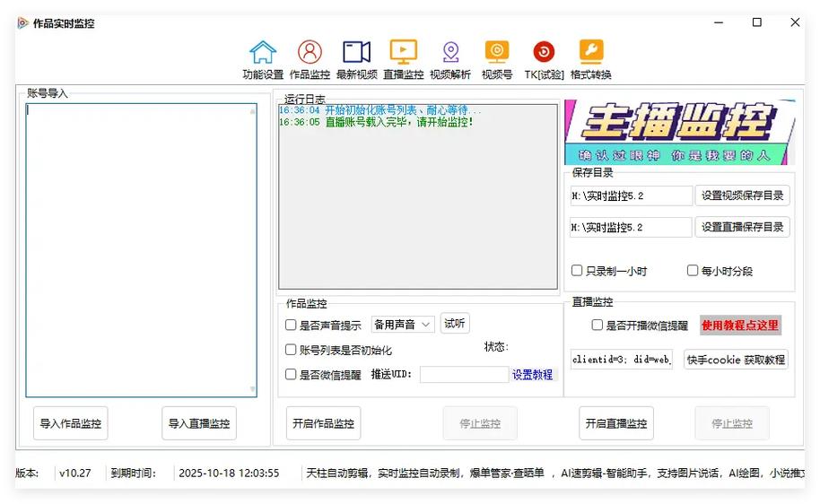
Task: Open the 作品监控 person icon
Action: click(x=310, y=52)
